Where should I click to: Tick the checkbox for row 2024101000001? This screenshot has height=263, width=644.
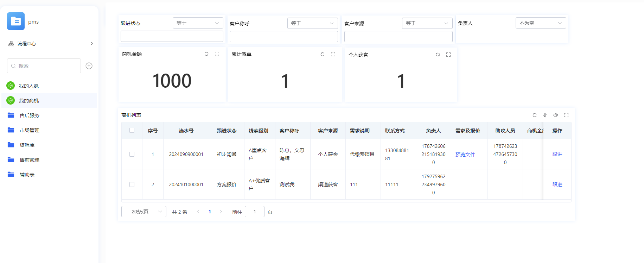pyautogui.click(x=132, y=184)
